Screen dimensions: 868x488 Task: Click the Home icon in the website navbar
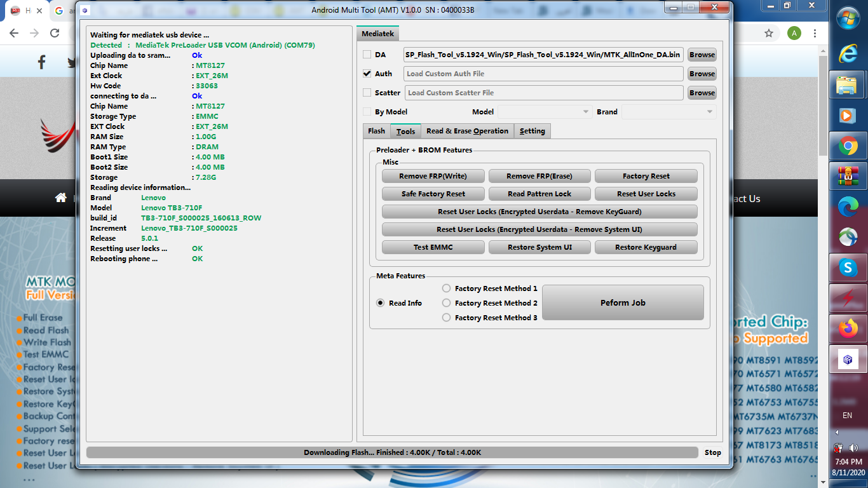[x=61, y=198]
